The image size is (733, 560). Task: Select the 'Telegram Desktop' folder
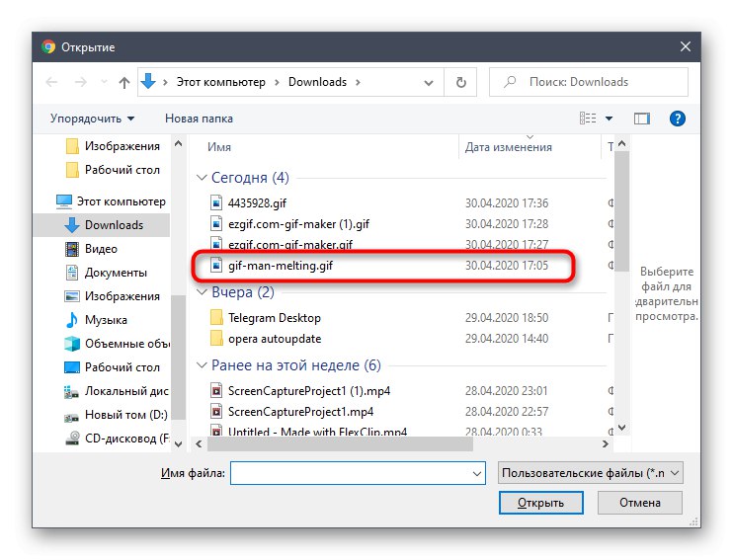tap(275, 318)
